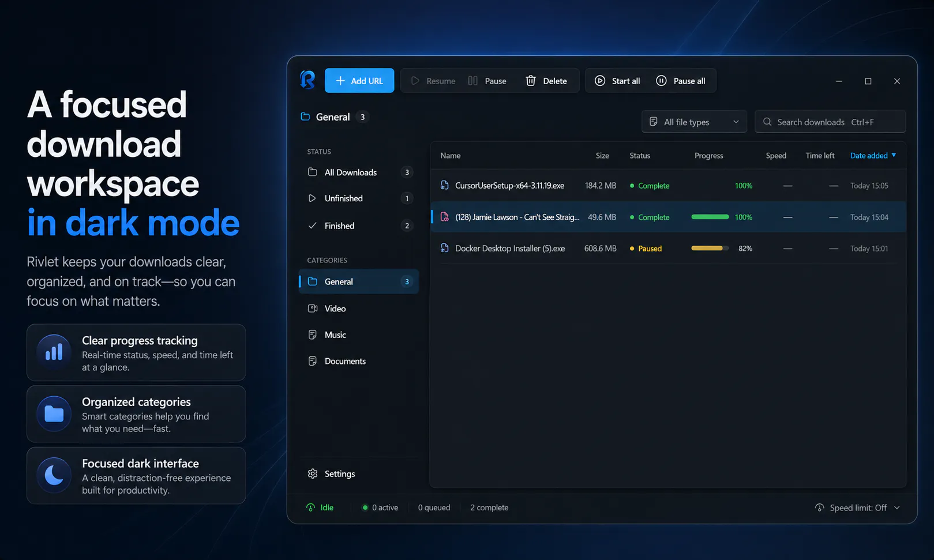Sort by the Name column header
The width and height of the screenshot is (934, 560).
(x=451, y=156)
